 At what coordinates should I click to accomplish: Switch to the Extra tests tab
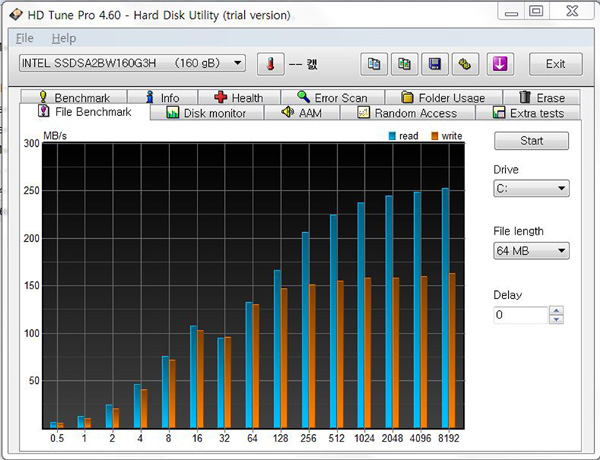[528, 113]
